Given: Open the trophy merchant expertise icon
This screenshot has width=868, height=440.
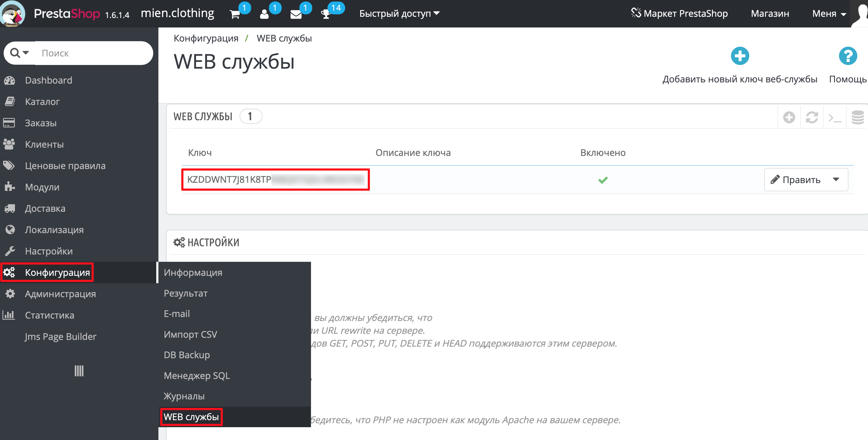Looking at the screenshot, I should point(326,14).
